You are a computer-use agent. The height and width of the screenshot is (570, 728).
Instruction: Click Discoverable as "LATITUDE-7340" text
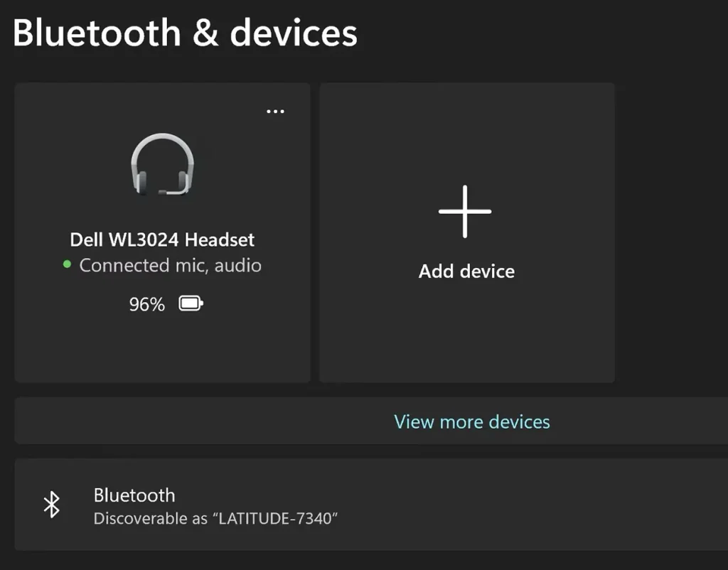pyautogui.click(x=215, y=518)
